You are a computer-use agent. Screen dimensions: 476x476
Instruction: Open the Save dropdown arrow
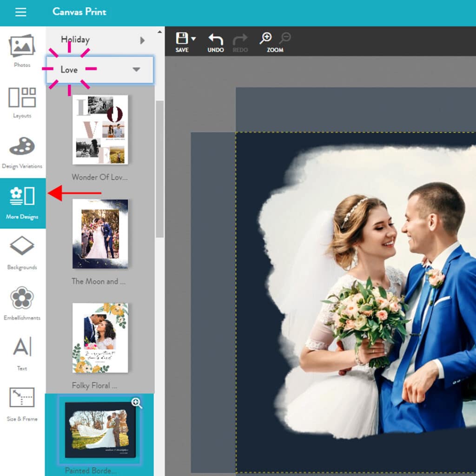193,39
